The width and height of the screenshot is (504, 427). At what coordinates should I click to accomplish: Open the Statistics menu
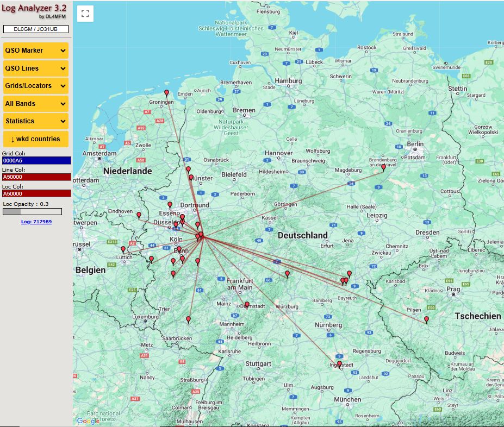pyautogui.click(x=36, y=121)
